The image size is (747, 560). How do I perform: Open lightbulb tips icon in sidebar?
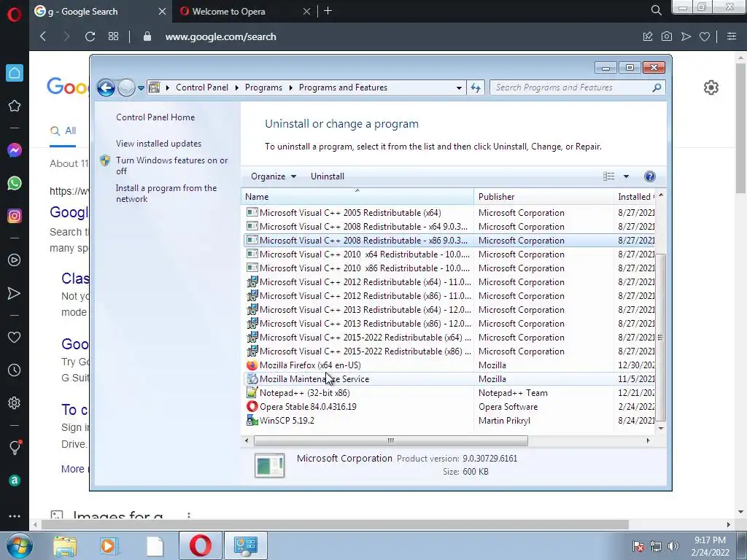point(15,447)
